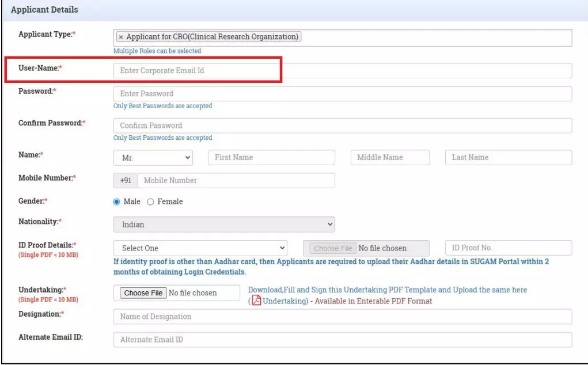Click the First Name input box
The height and width of the screenshot is (365, 588).
(271, 157)
